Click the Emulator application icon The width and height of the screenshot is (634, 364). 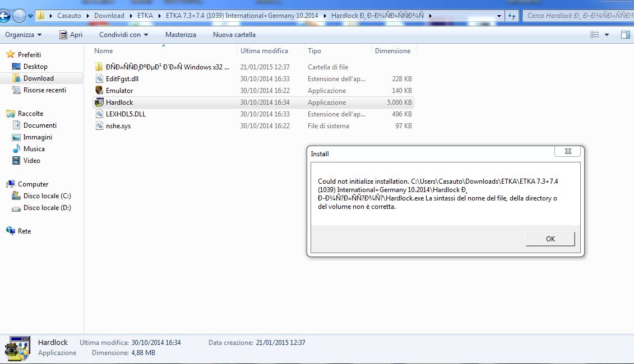[99, 90]
